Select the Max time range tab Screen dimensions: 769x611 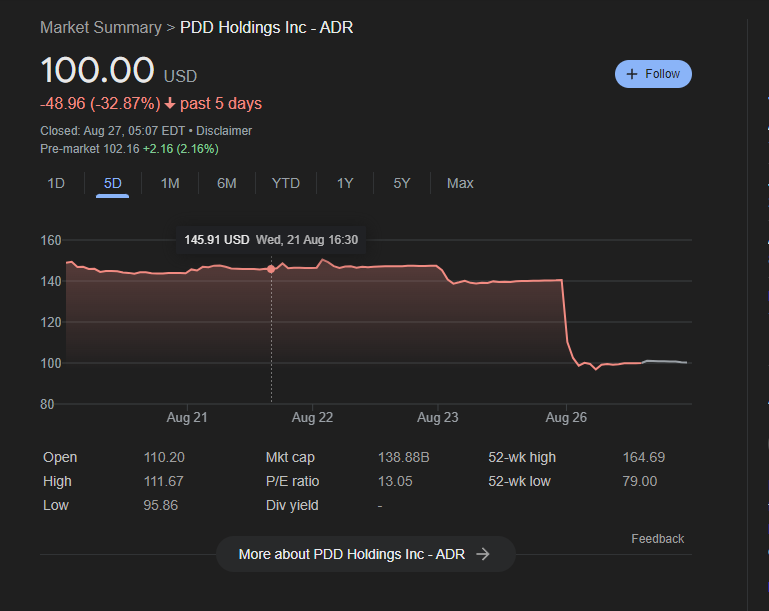point(460,183)
